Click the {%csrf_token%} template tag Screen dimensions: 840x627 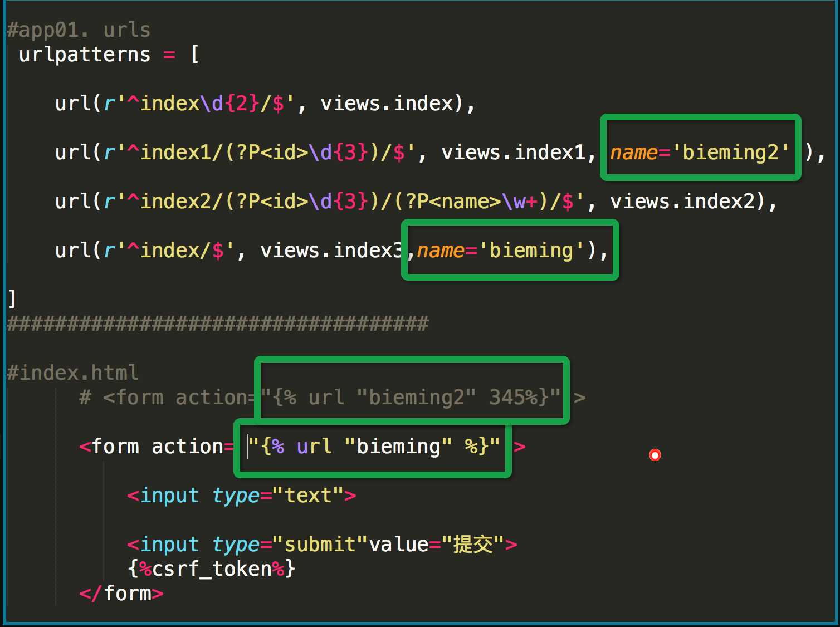click(x=211, y=569)
